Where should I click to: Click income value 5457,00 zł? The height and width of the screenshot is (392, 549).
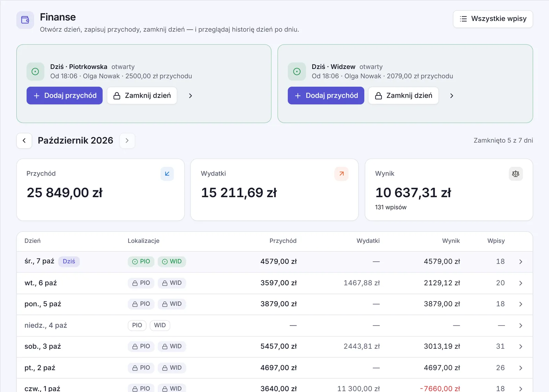coord(279,346)
